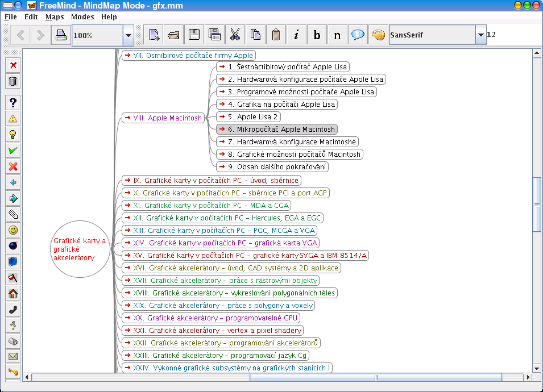Screen dimensions: 543x392
Task: Toggle italic formatting
Action: [296, 35]
